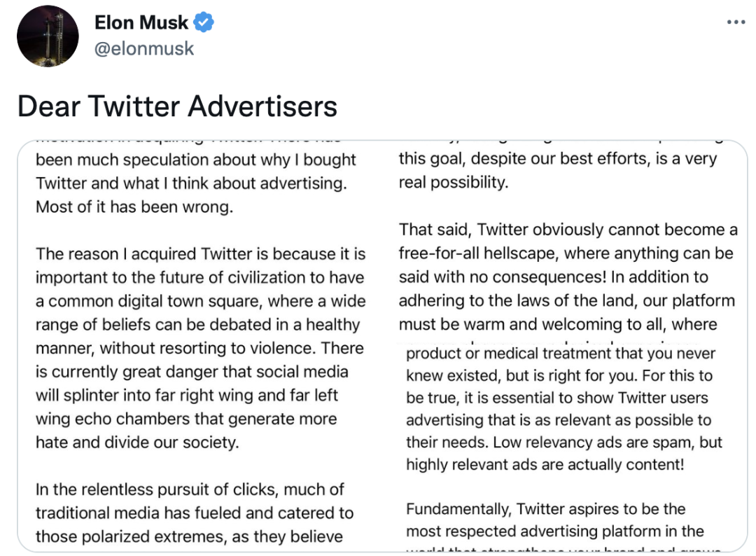
Task: Click the 'highly relevant ads are actually content' line
Action: click(x=545, y=464)
